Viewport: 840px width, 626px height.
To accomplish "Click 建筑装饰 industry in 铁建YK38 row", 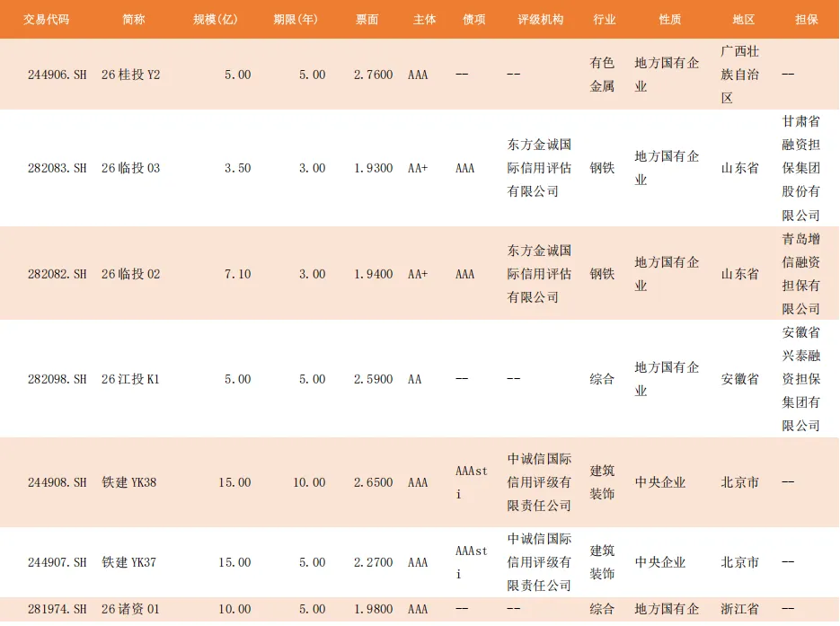I will (602, 482).
